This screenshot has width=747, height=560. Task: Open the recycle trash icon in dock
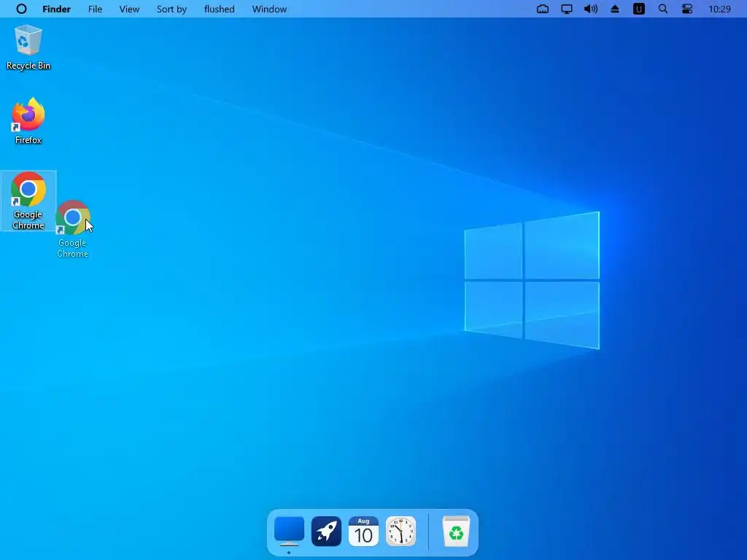(456, 531)
